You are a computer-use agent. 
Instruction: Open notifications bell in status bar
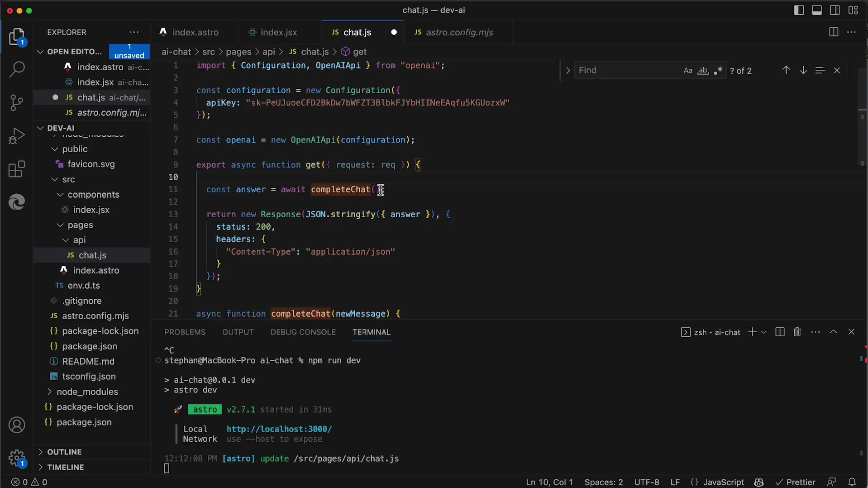(x=852, y=482)
